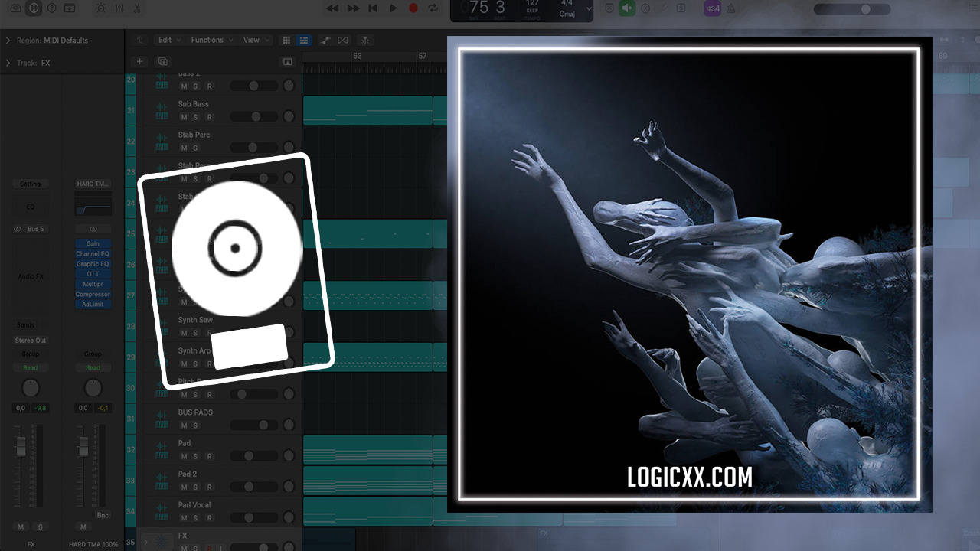Adjust the Sub Bass volume slider
Screen dimensions: 980x551
pos(254,117)
